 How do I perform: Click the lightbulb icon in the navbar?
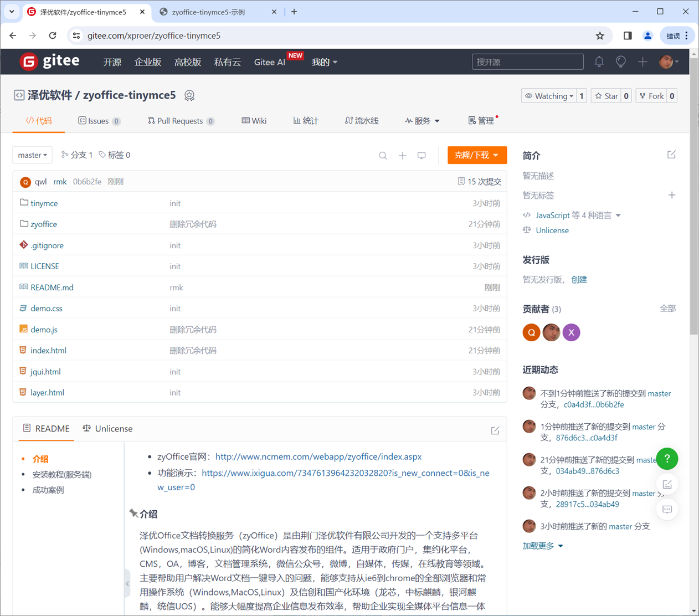point(620,61)
